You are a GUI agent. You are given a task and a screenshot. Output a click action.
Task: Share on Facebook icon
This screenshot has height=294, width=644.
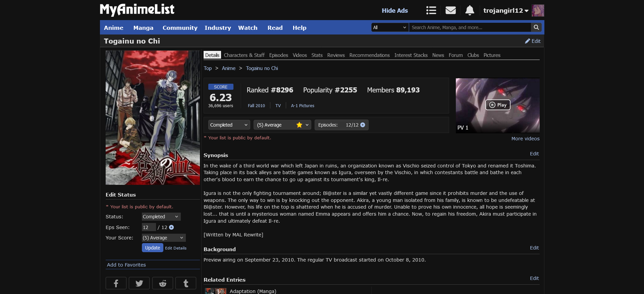[x=116, y=283]
